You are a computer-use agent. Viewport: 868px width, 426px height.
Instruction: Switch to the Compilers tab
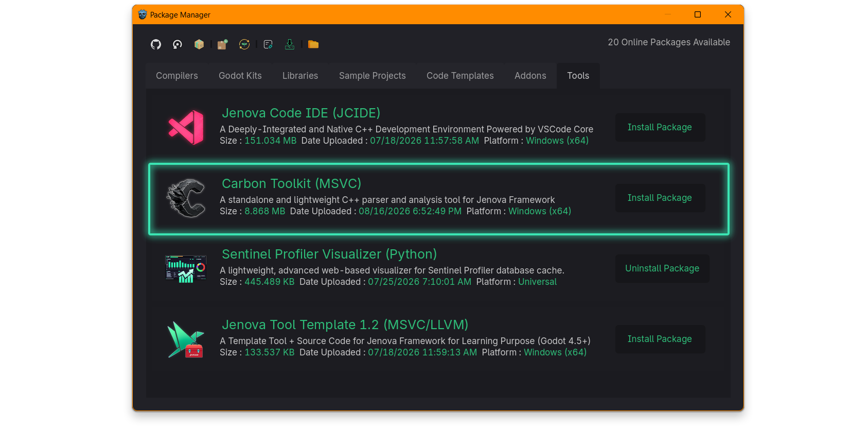(177, 76)
